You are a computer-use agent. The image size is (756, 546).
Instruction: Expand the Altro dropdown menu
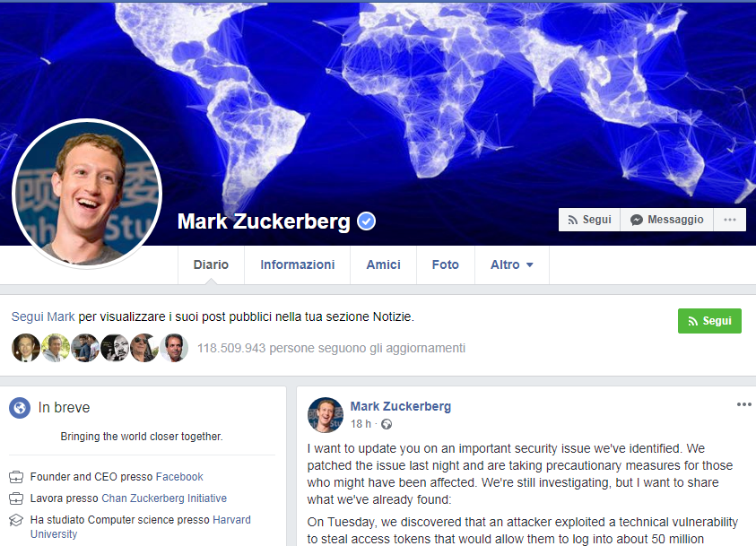(511, 264)
